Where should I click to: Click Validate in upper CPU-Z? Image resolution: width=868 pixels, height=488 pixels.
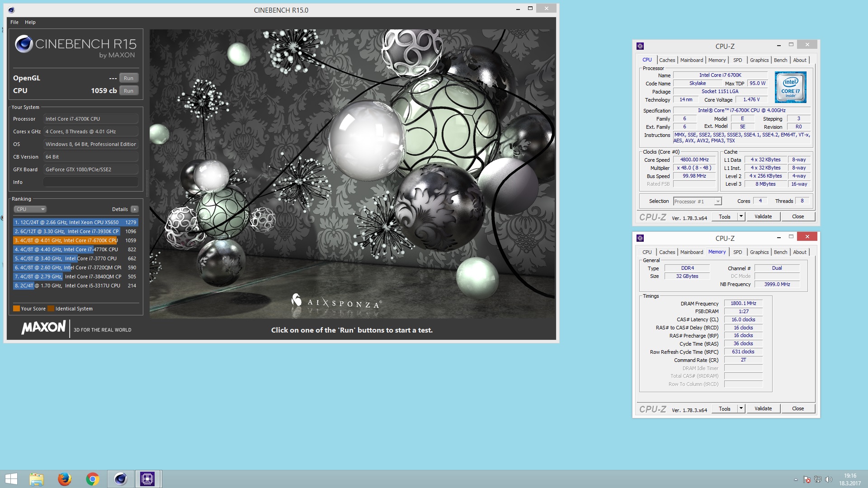[x=763, y=217]
